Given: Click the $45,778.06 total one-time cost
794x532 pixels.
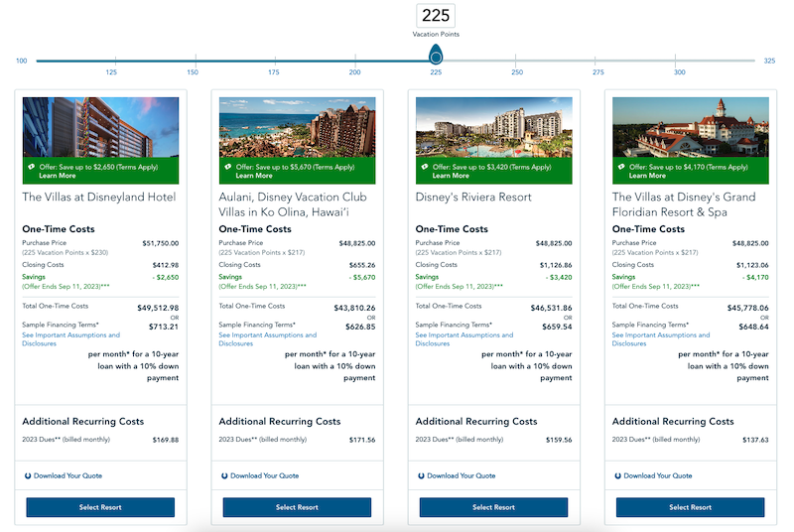Looking at the screenshot, I should coord(748,308).
